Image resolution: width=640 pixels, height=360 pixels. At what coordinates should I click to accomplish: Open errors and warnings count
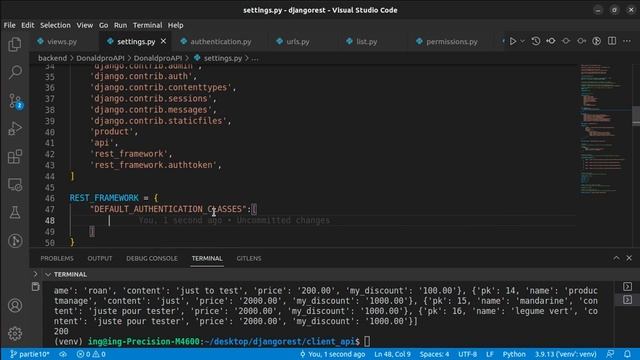[91, 354]
